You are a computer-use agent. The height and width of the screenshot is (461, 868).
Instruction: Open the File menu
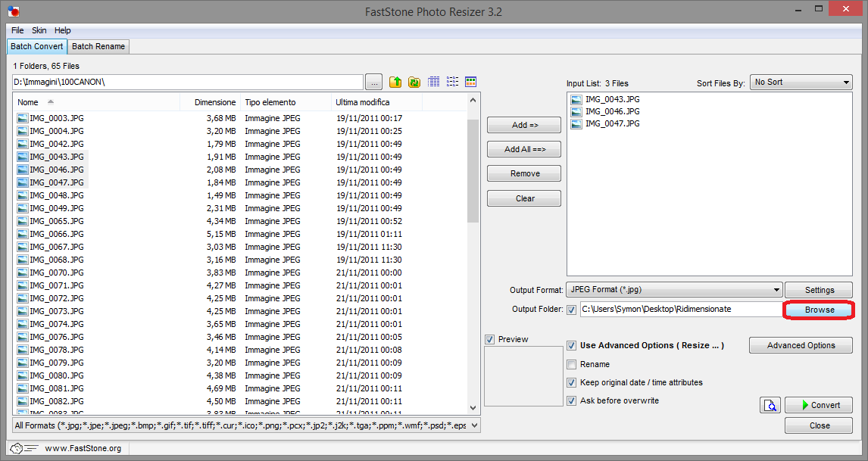tap(17, 30)
